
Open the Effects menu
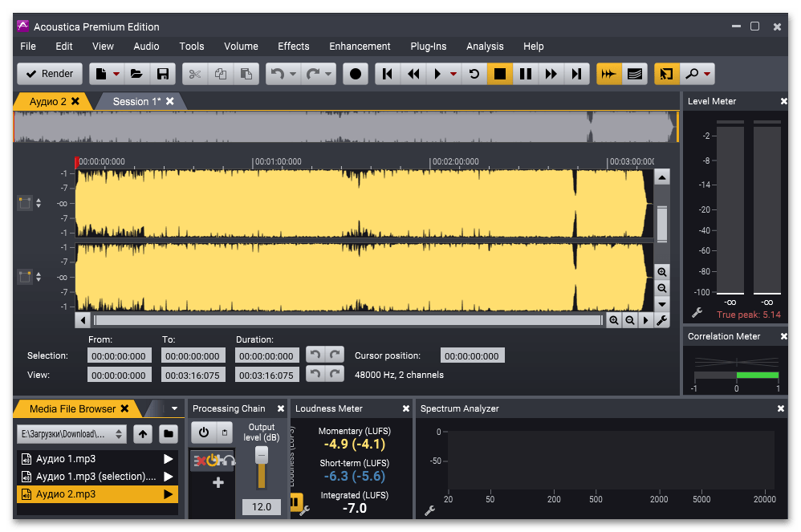[x=293, y=47]
